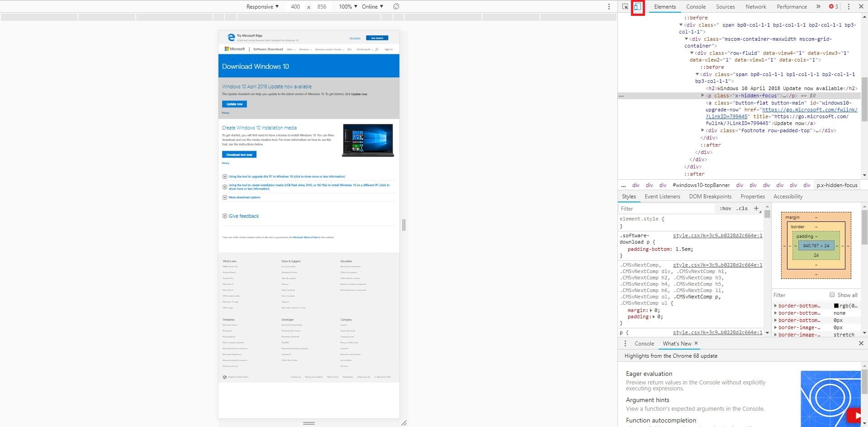Click the Windows 10 laptop image
Viewport: 868px width, 427px height.
pyautogui.click(x=368, y=140)
